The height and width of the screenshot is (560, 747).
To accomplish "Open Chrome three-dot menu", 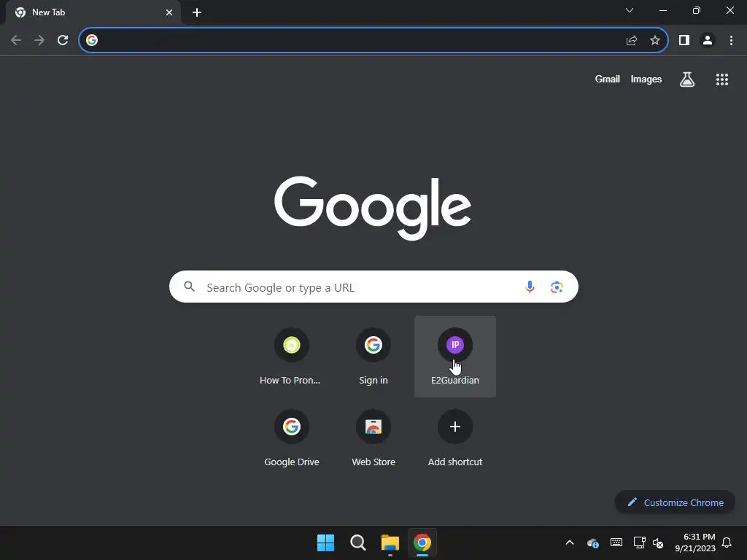I will click(731, 40).
